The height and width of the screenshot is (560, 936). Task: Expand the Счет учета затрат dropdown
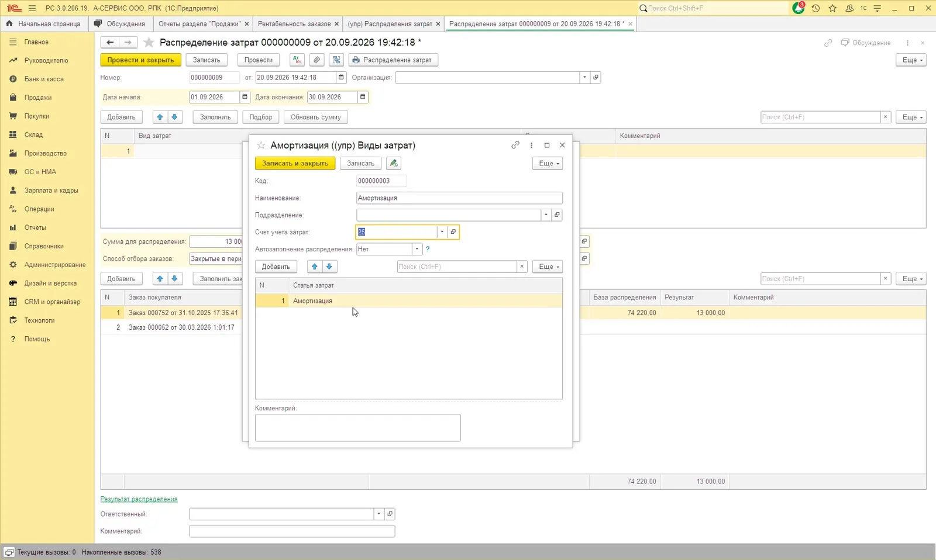pyautogui.click(x=442, y=232)
